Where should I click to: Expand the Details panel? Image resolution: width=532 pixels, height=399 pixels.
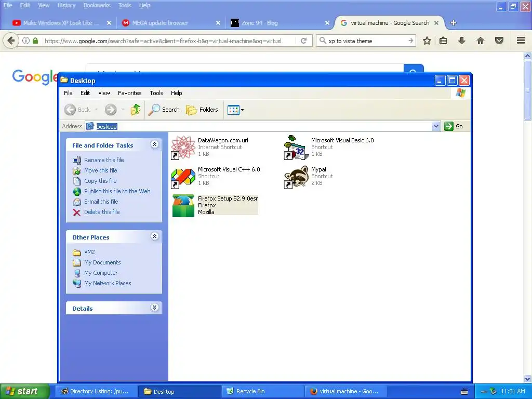coord(154,308)
